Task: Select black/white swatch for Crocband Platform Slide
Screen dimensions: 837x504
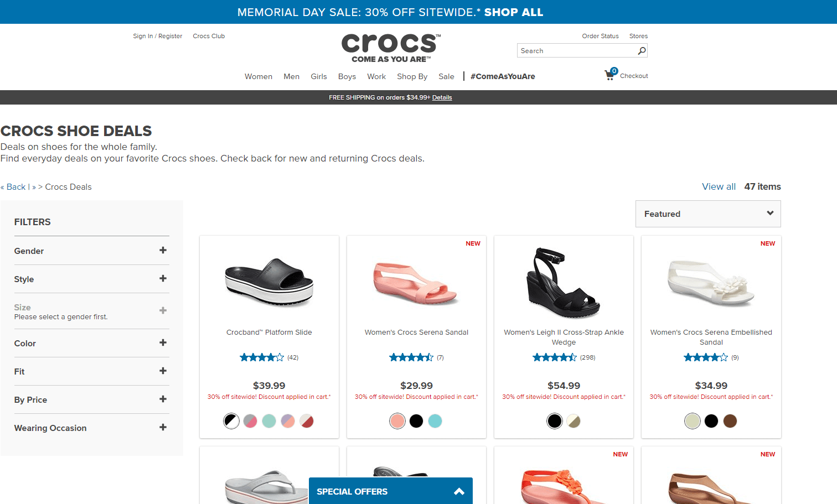Action: tap(231, 421)
